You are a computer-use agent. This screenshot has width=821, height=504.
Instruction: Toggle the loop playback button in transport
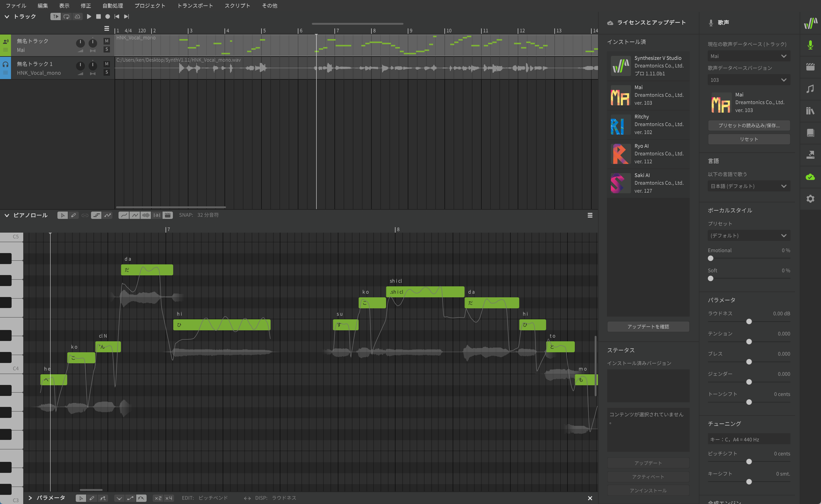pos(66,16)
